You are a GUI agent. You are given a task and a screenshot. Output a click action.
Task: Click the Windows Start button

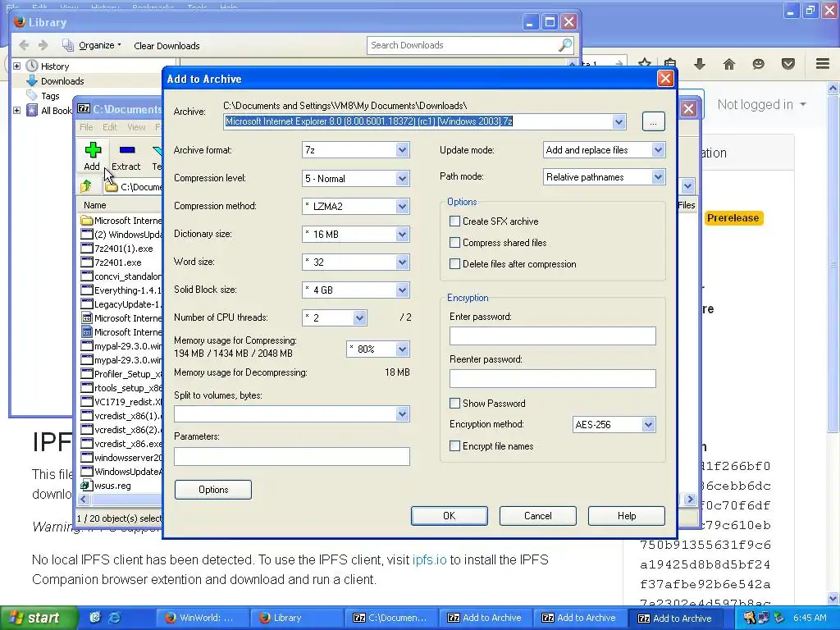pos(39,618)
